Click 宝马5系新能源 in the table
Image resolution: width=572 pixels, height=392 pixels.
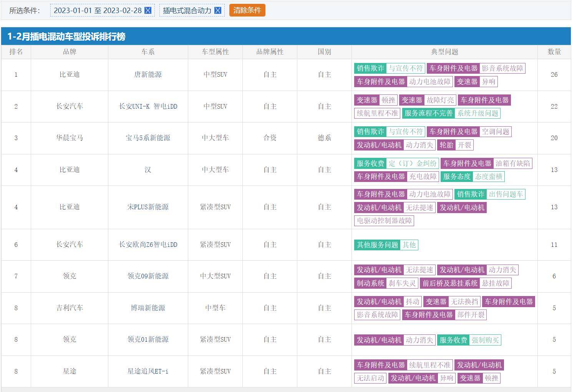point(148,138)
